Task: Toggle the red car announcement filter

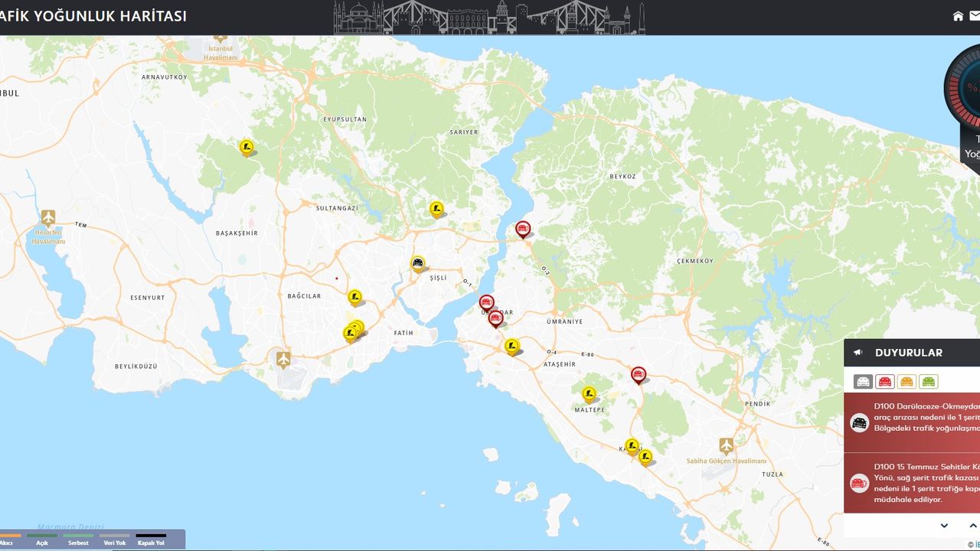Action: (885, 381)
